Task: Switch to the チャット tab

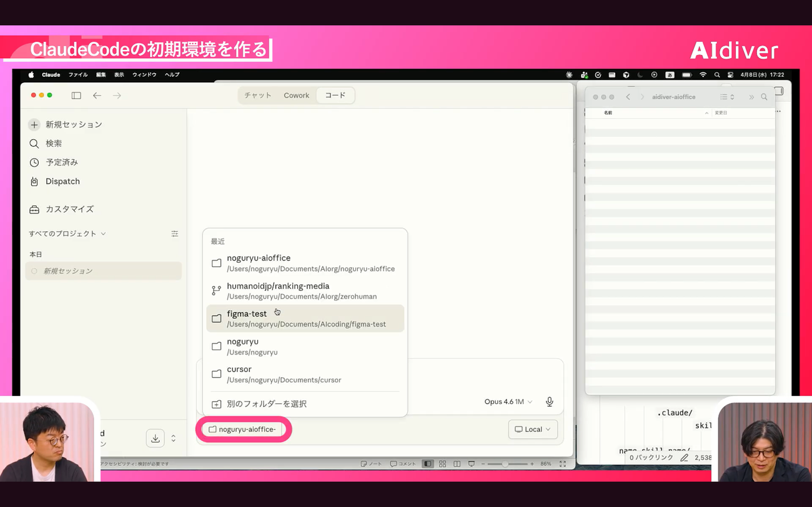Action: point(258,96)
